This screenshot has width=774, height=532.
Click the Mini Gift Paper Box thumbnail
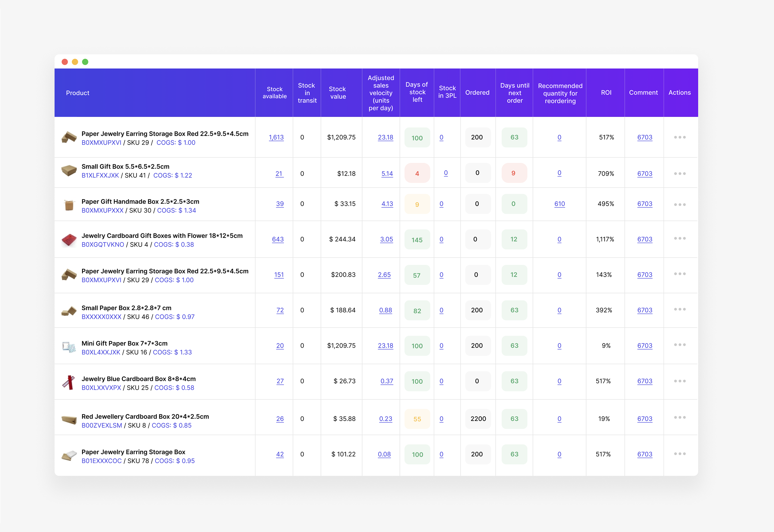click(69, 347)
